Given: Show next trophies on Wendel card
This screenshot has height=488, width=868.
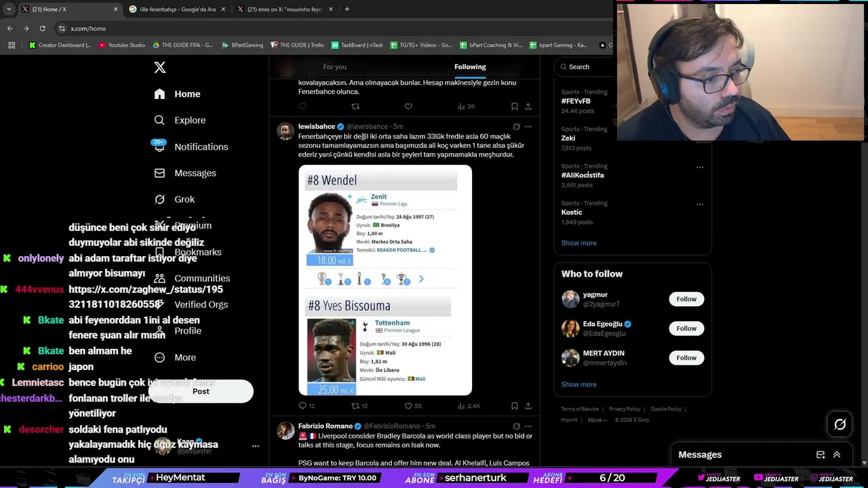Looking at the screenshot, I should [x=421, y=279].
